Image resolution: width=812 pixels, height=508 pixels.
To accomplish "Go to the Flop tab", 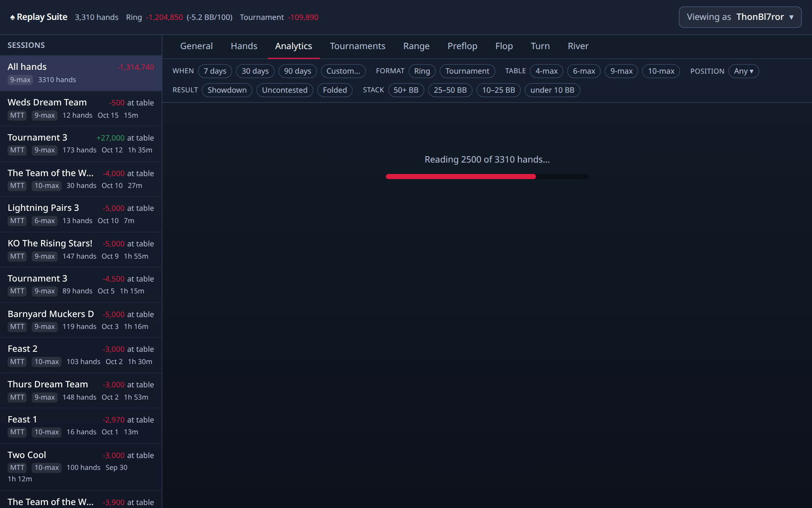I will pos(504,46).
